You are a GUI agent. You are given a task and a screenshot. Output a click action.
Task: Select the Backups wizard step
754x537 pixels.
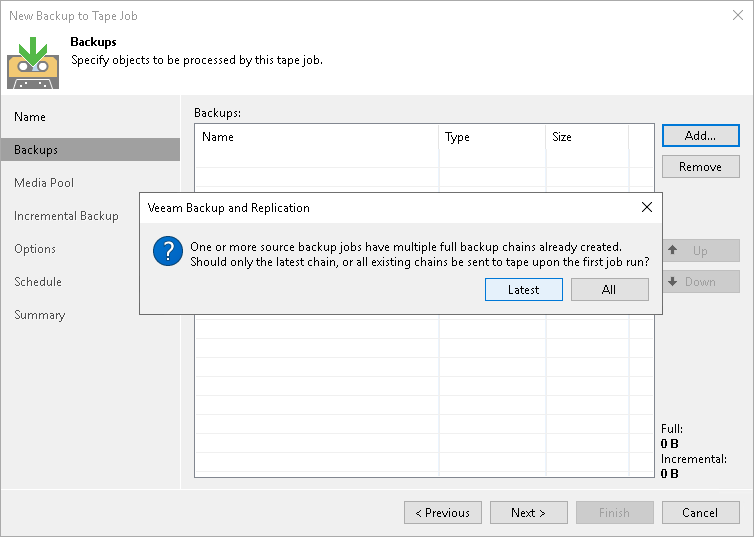tap(90, 150)
